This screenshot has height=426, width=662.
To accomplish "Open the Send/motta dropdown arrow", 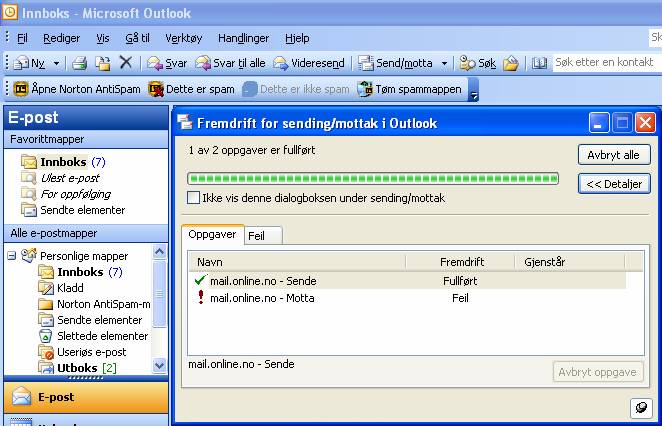I will (444, 63).
